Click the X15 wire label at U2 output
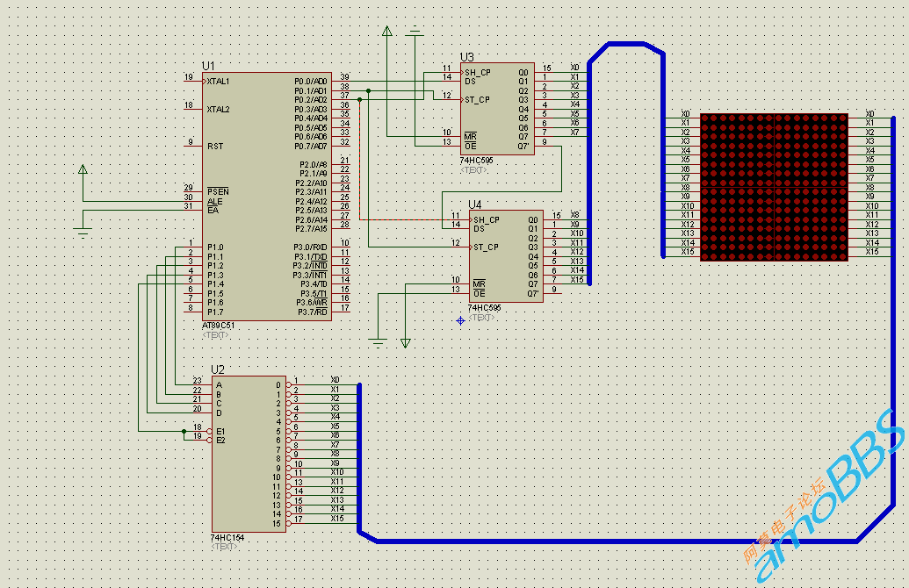Viewport: 909px width, 588px height. (337, 519)
